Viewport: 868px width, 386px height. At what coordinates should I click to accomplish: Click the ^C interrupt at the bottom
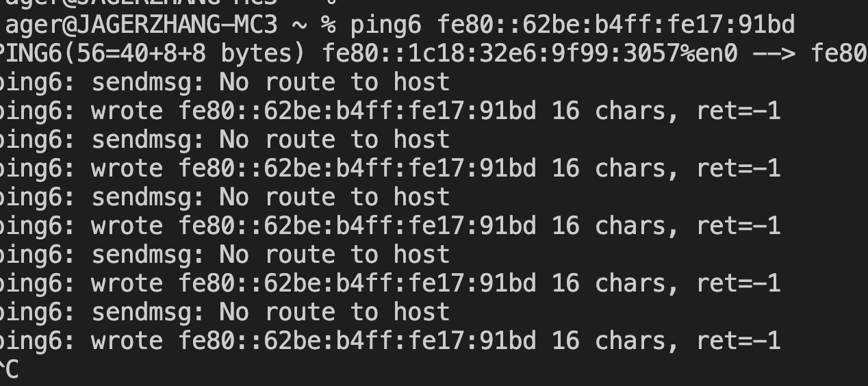[9, 370]
